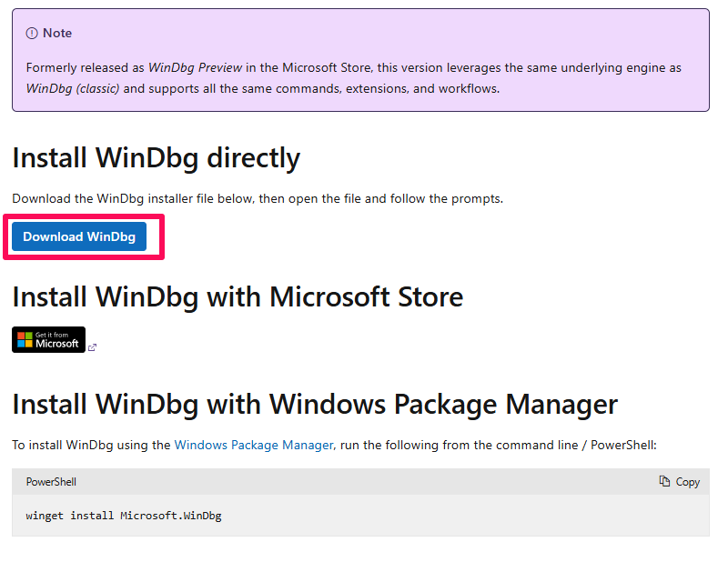
Task: Open the Get it from Microsoft badge
Action: coord(49,340)
